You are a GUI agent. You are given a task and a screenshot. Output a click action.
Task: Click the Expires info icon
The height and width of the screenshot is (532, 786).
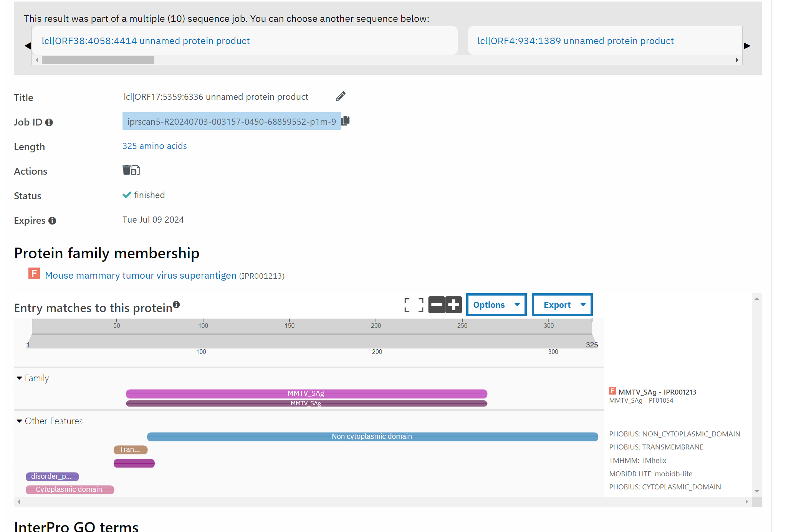52,221
